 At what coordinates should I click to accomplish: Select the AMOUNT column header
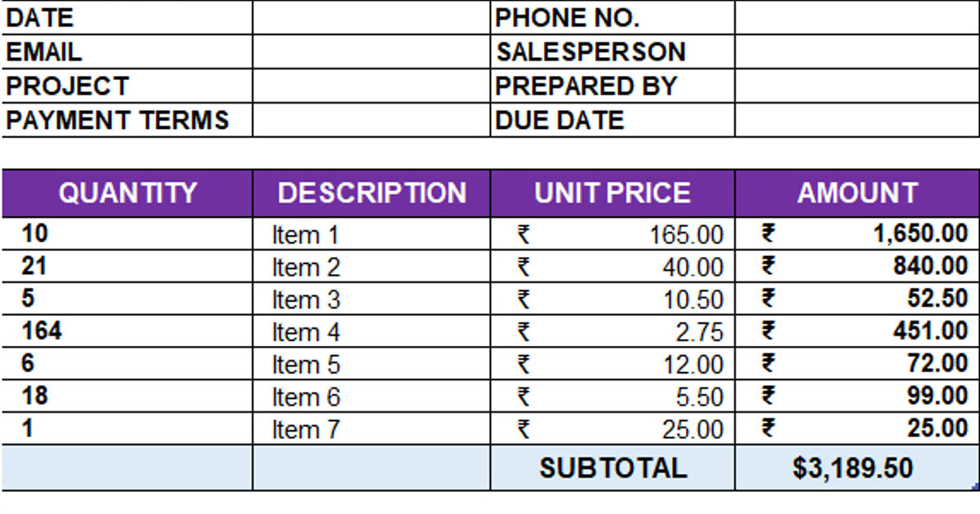click(x=857, y=193)
